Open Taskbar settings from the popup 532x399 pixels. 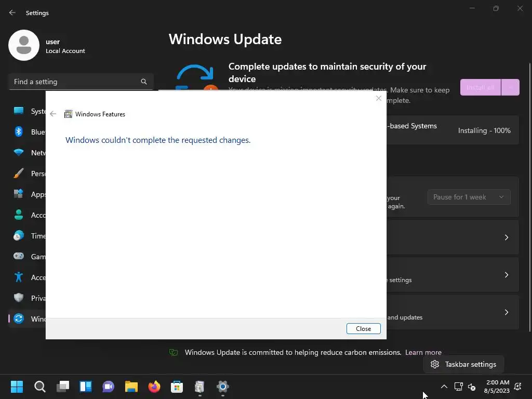point(463,364)
